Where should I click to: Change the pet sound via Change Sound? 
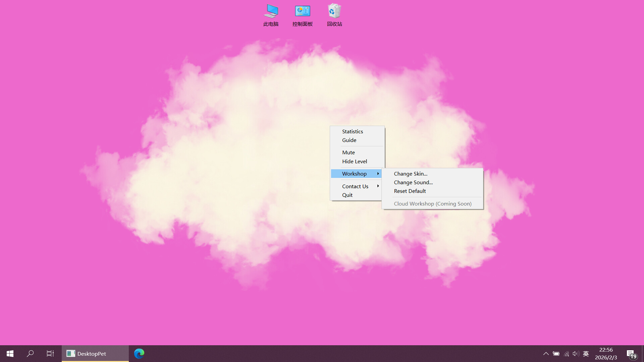tap(413, 182)
